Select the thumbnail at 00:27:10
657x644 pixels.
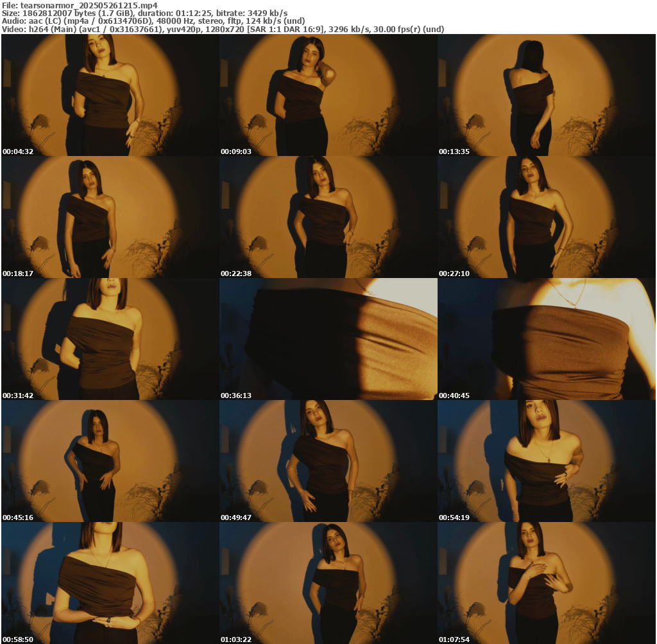547,217
